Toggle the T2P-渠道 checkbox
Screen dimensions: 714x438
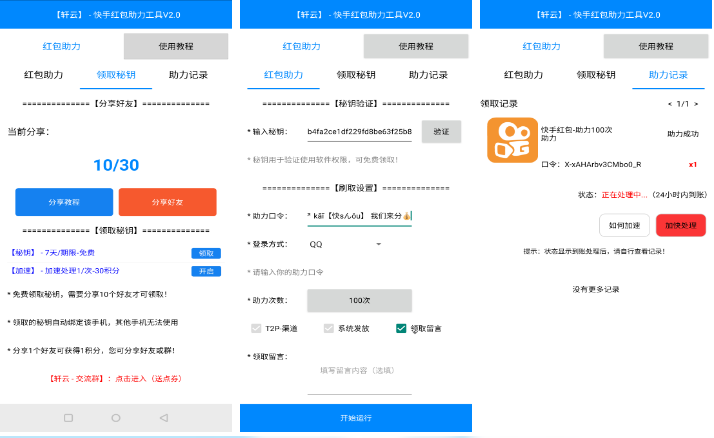[x=256, y=328]
